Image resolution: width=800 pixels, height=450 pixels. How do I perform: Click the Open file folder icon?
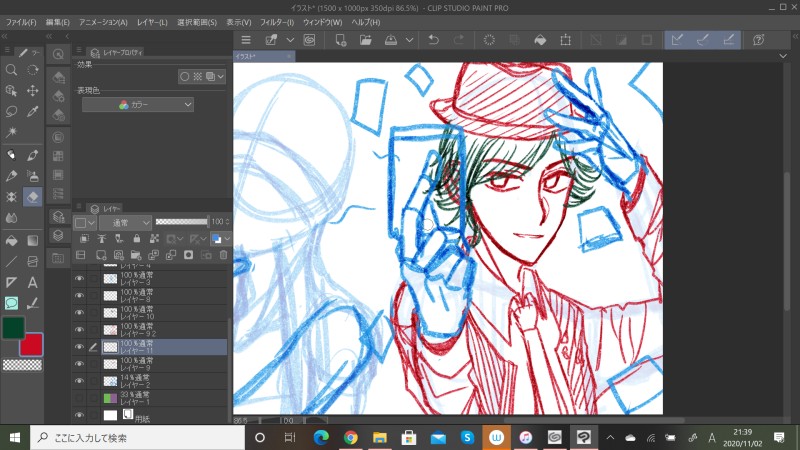tap(366, 40)
